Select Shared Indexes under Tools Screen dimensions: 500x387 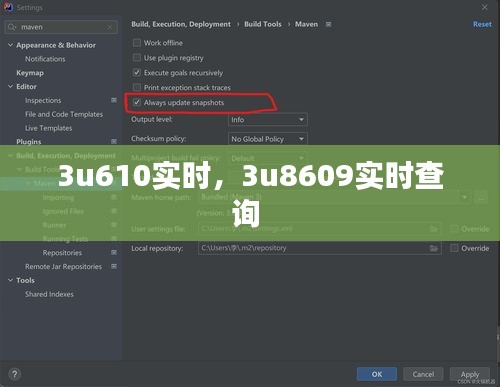click(49, 294)
